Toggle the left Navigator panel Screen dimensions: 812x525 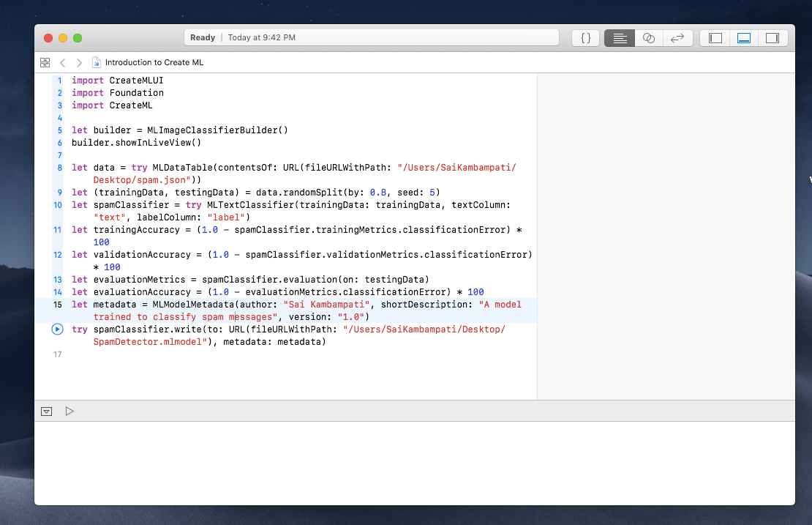tap(715, 38)
